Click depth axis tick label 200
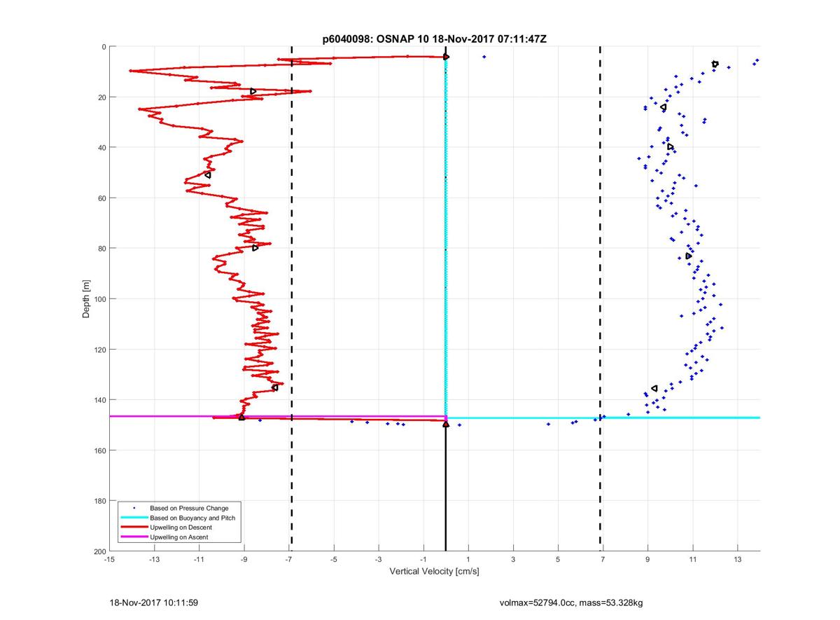This screenshot has width=840, height=620. pyautogui.click(x=99, y=551)
